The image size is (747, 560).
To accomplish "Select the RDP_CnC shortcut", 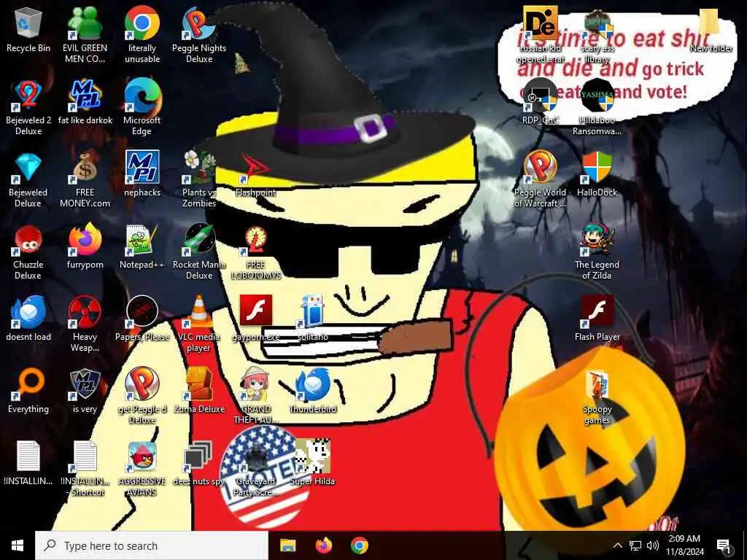I will [x=541, y=96].
